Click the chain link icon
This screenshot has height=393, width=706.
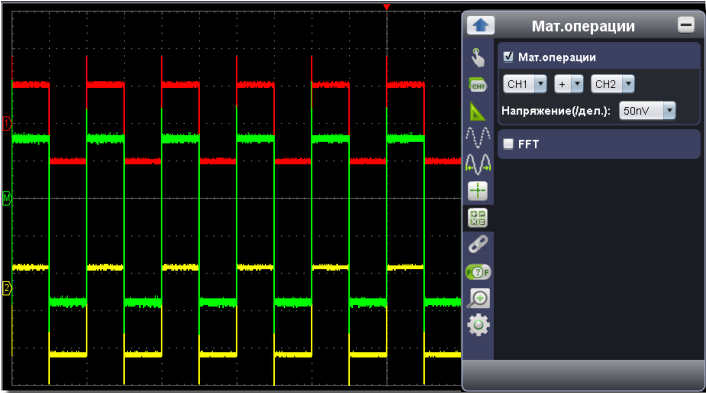click(478, 244)
